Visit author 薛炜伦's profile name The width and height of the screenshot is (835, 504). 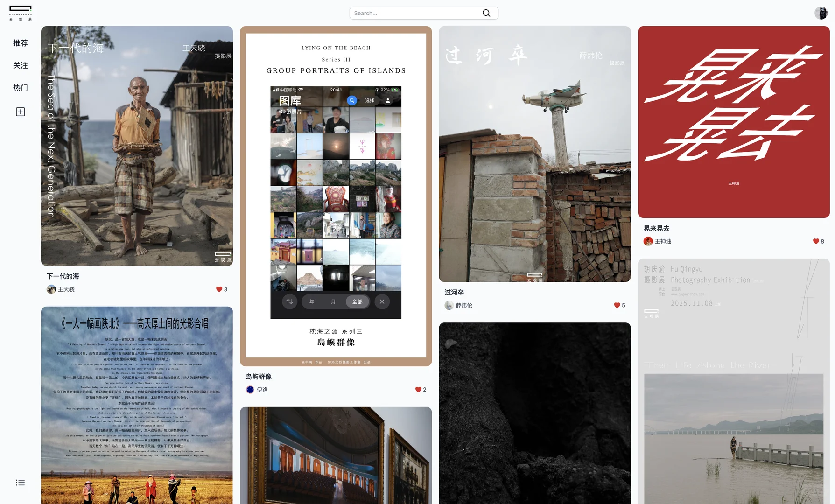tap(464, 305)
